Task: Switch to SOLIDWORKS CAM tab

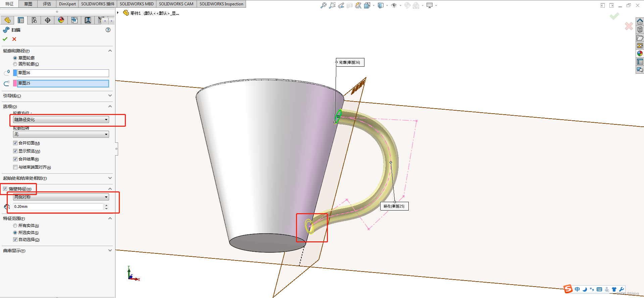Action: (x=176, y=4)
